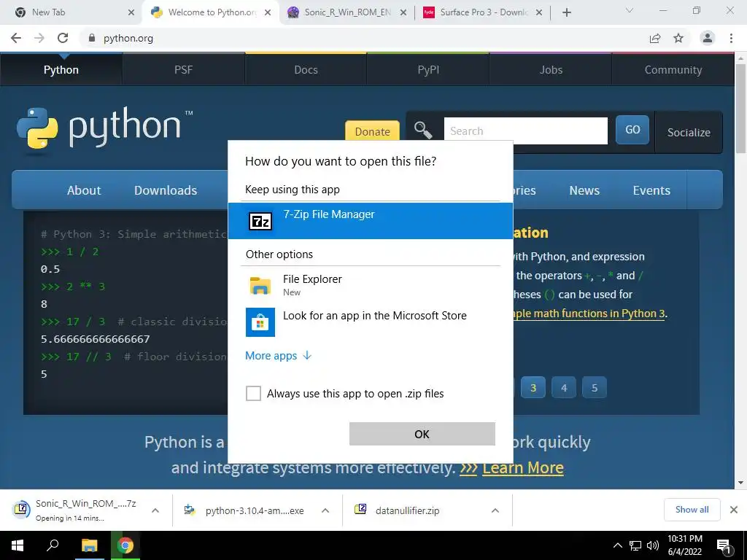Click the yellow Donate button
The width and height of the screenshot is (747, 560).
pyautogui.click(x=372, y=131)
